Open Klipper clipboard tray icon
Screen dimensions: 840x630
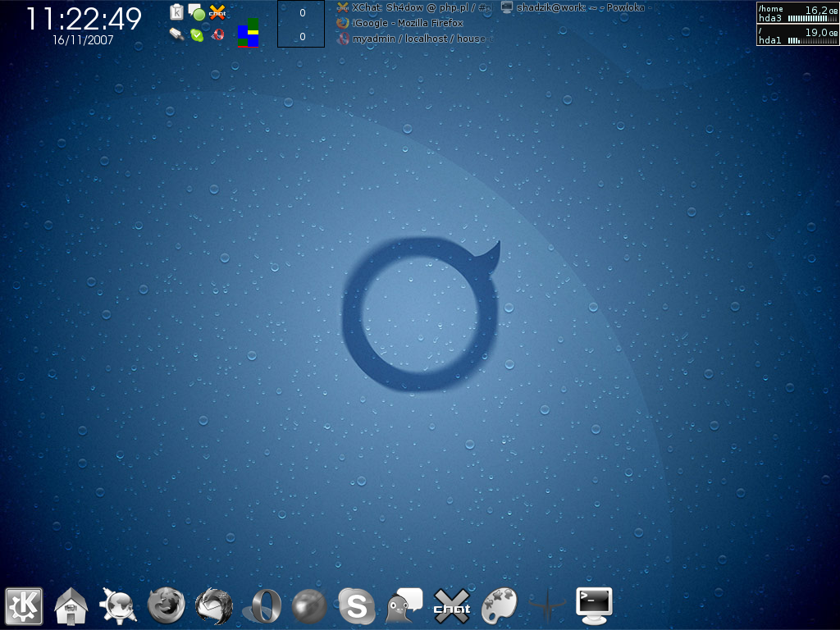(x=177, y=11)
